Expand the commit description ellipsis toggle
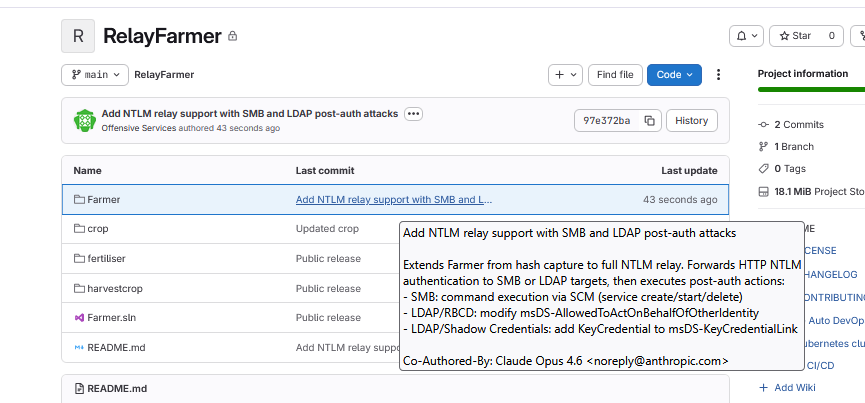The width and height of the screenshot is (865, 403). pos(413,114)
